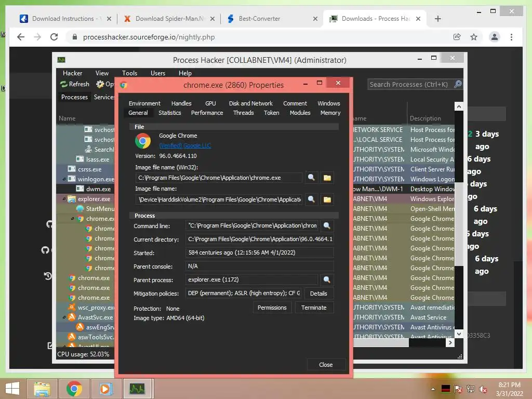Click the Command line text field
The width and height of the screenshot is (532, 399).
[x=252, y=225]
